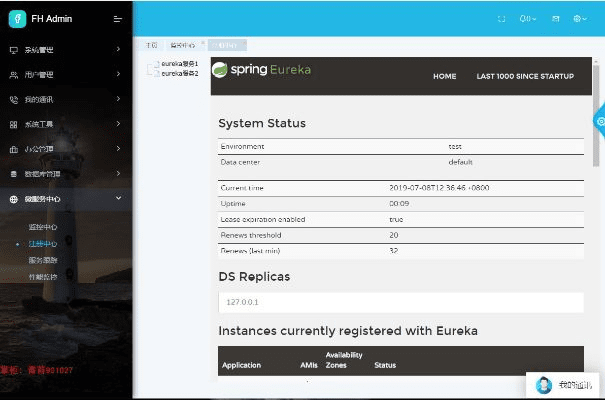Switch to the 主页 tab
The image size is (605, 400).
[x=150, y=45]
